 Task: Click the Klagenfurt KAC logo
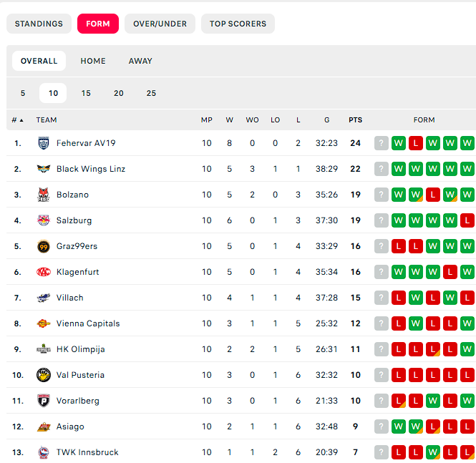[x=44, y=272]
